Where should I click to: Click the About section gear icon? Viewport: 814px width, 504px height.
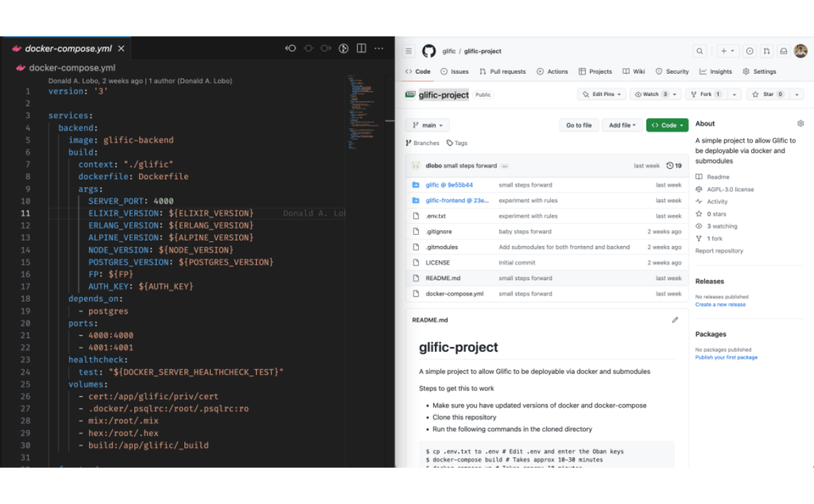click(x=800, y=124)
